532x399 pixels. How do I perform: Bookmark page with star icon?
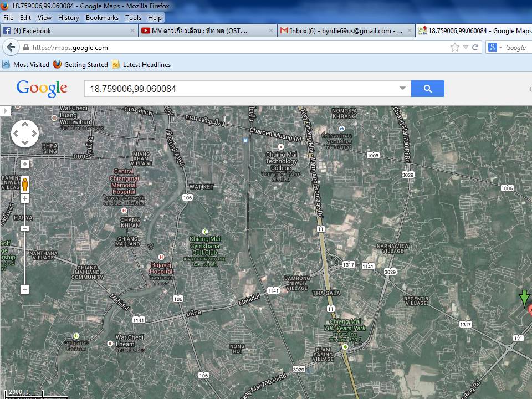tap(454, 48)
